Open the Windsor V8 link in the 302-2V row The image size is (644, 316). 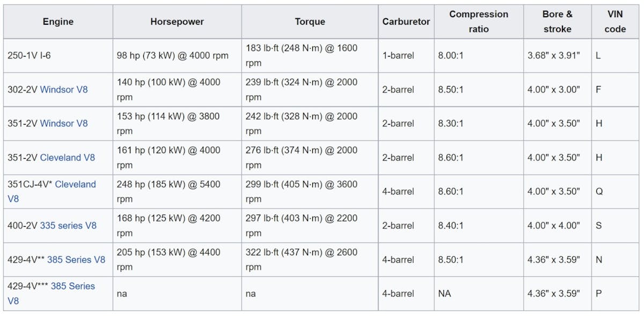(64, 90)
